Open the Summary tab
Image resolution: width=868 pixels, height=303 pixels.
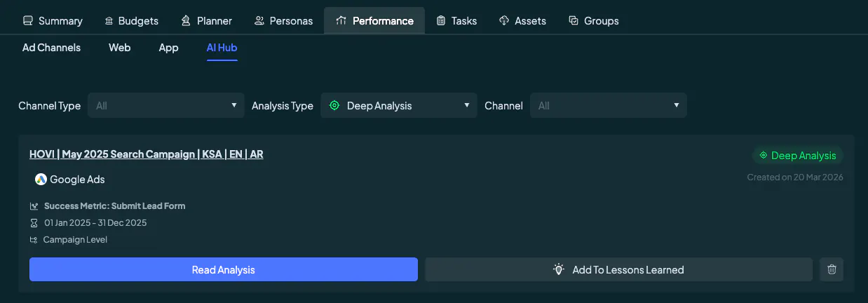pos(53,21)
